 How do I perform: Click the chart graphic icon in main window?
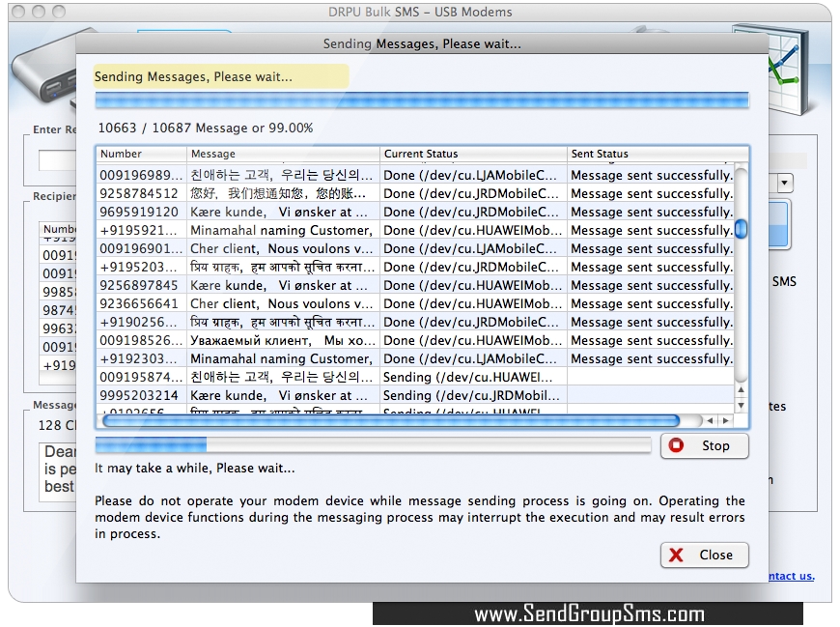[790, 70]
